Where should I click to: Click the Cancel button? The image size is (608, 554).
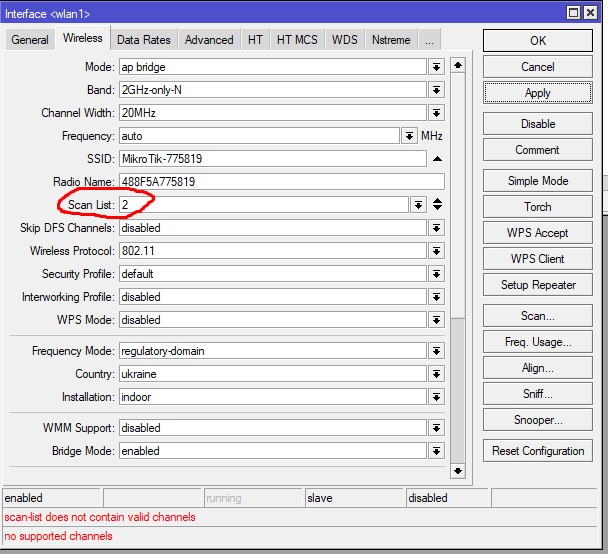click(538, 67)
